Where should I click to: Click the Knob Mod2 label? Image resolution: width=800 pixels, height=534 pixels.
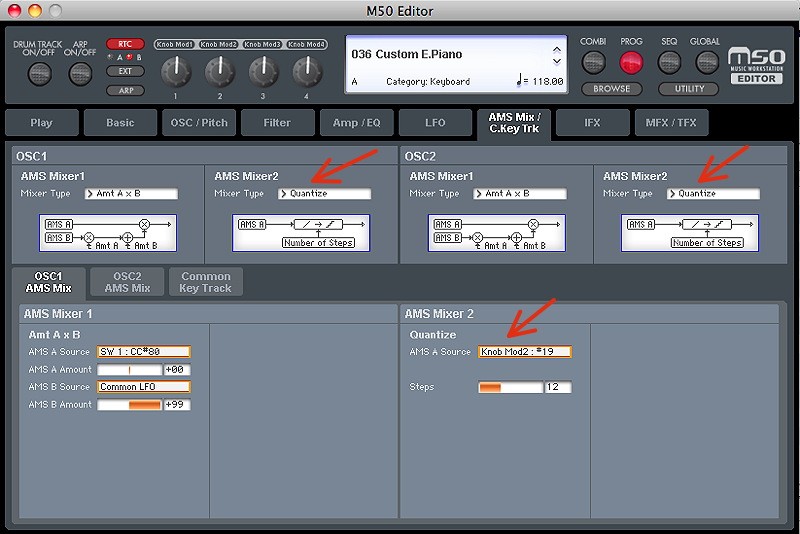[218, 44]
